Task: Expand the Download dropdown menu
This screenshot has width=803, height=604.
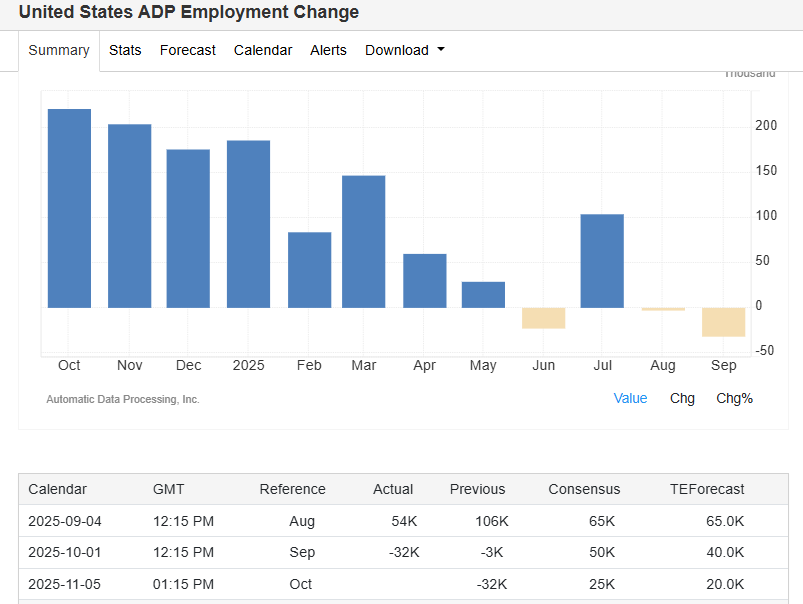Action: (404, 50)
